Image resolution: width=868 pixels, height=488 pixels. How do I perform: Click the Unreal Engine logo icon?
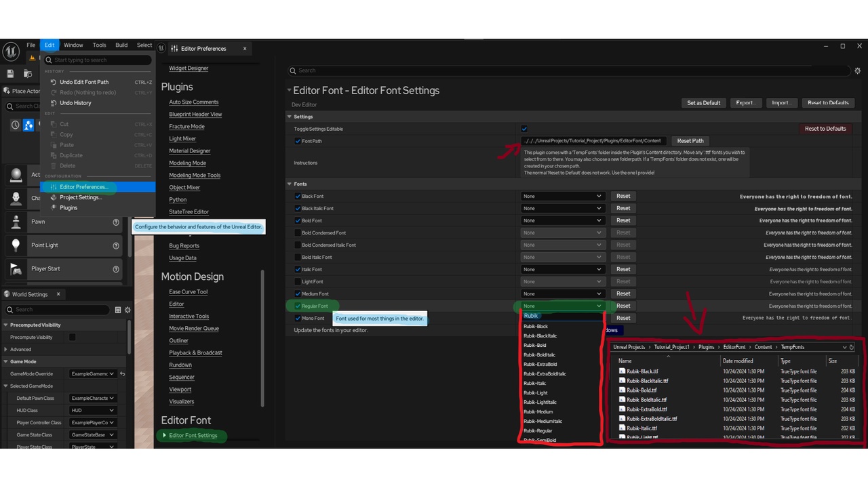coord(11,51)
